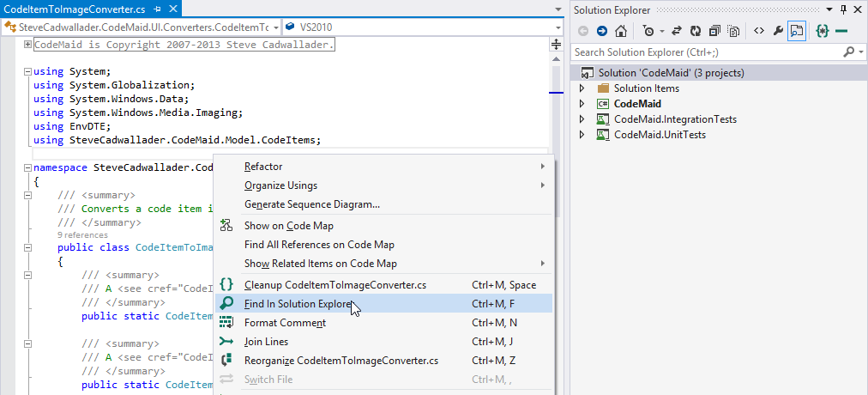This screenshot has height=395, width=868.
Task: Open Show Related Items on Code Map submenu
Action: click(x=383, y=264)
